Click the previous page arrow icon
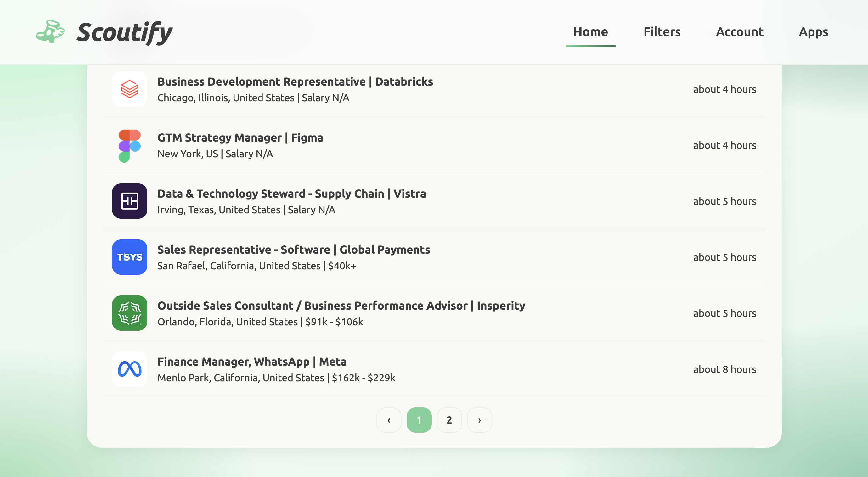Viewport: 868px width, 477px height. tap(389, 420)
